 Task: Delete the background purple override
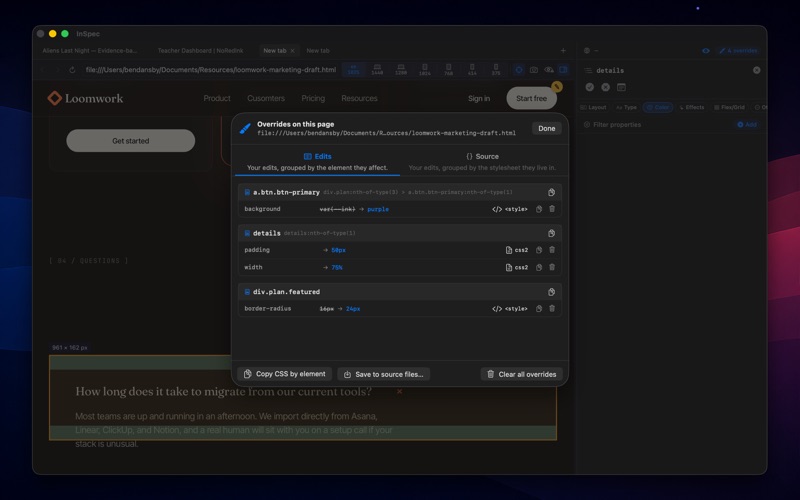point(552,209)
